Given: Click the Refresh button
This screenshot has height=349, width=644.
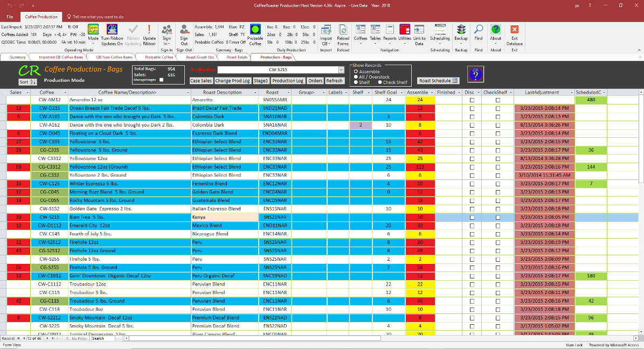Looking at the screenshot, I should 334,81.
